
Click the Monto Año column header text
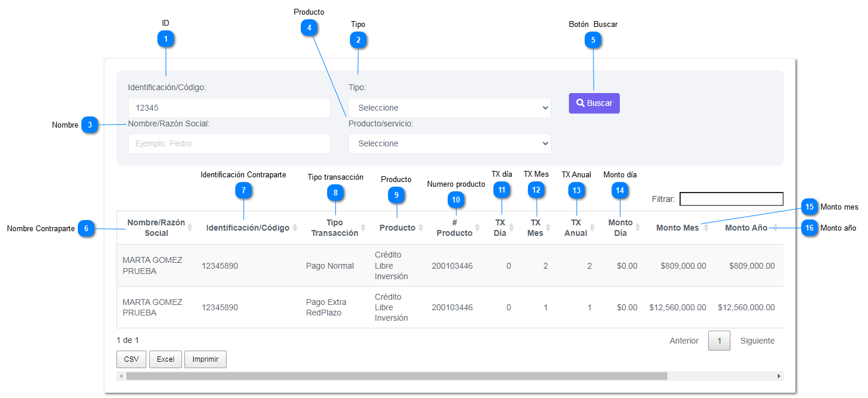[x=746, y=228]
